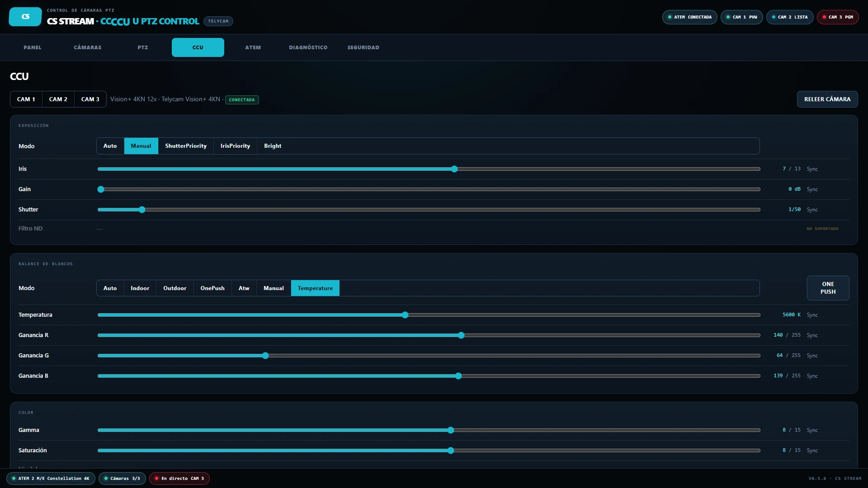Open the Panel tab
This screenshot has height=488, width=868.
33,47
